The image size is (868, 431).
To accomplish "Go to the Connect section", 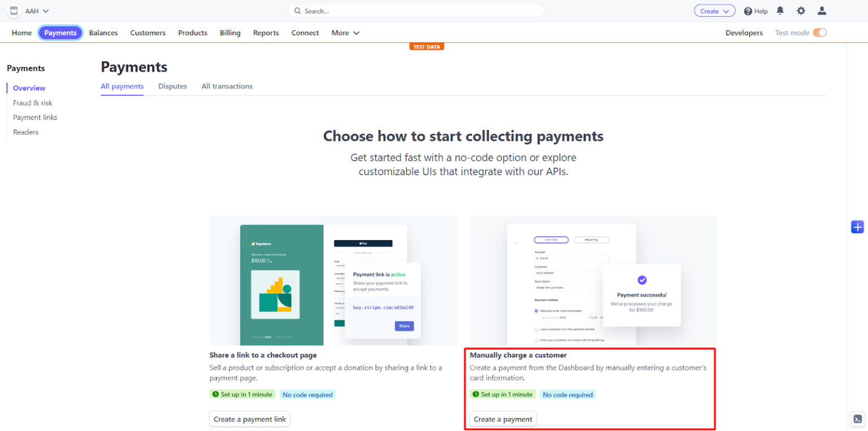I will pyautogui.click(x=305, y=33).
